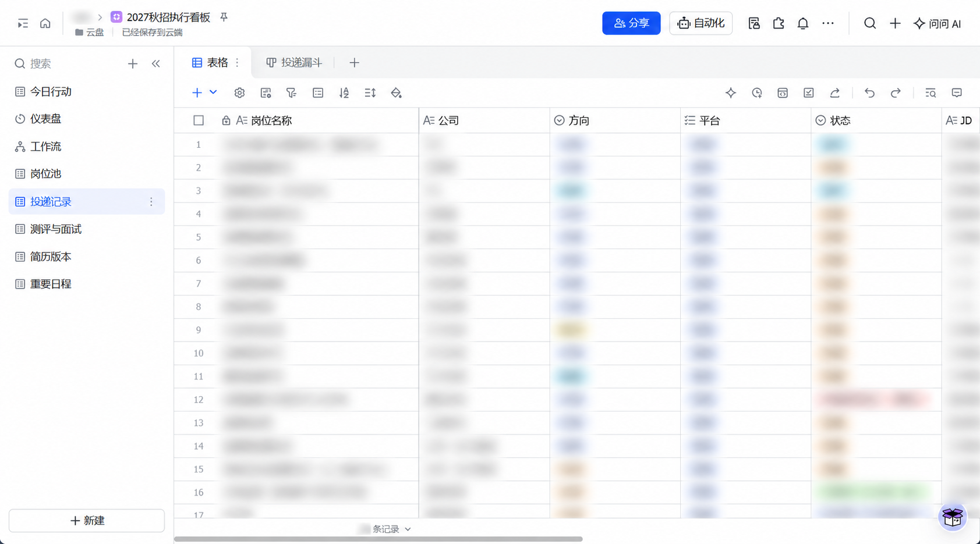Open field settings gear icon in toolbar
This screenshot has width=980, height=544.
[x=239, y=93]
